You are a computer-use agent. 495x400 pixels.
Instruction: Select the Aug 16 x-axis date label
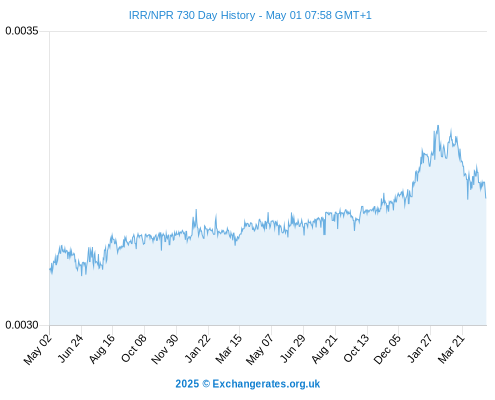tap(102, 349)
